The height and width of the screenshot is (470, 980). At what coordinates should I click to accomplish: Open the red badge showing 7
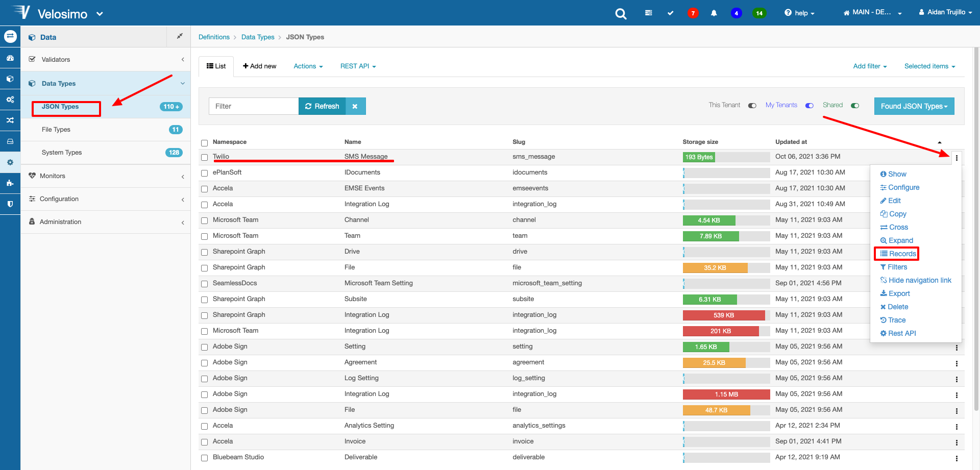693,13
